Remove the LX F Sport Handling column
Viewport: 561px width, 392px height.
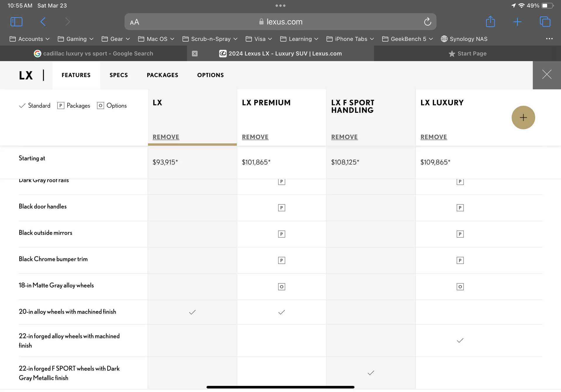[344, 137]
